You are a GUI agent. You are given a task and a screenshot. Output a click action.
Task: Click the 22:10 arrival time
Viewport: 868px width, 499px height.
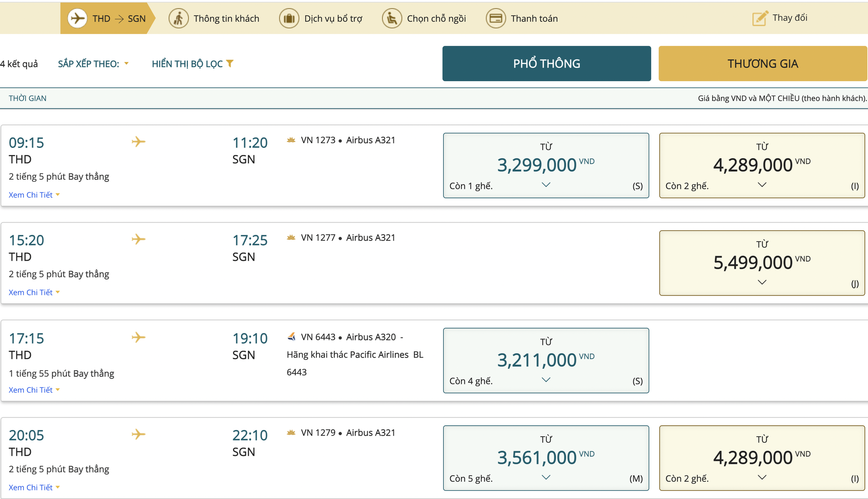point(250,435)
